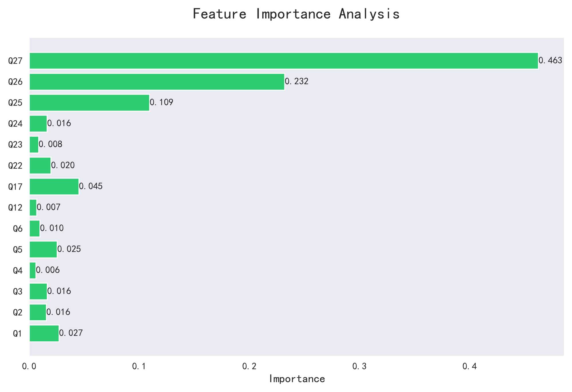
Task: Click the 0.027 value label
Action: pyautogui.click(x=71, y=333)
